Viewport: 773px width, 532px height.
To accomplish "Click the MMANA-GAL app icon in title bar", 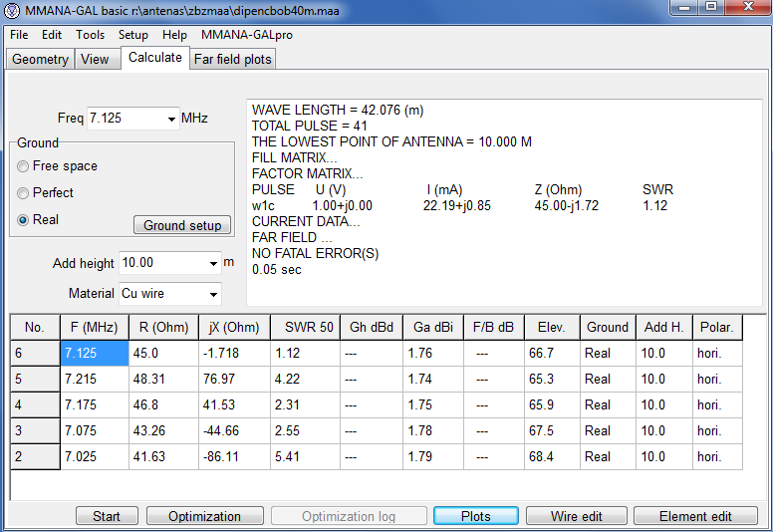I will coord(12,10).
